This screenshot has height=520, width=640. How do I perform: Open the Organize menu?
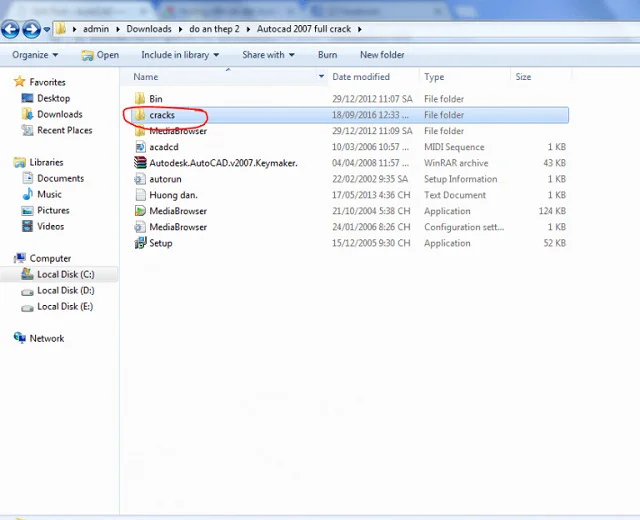tap(35, 55)
